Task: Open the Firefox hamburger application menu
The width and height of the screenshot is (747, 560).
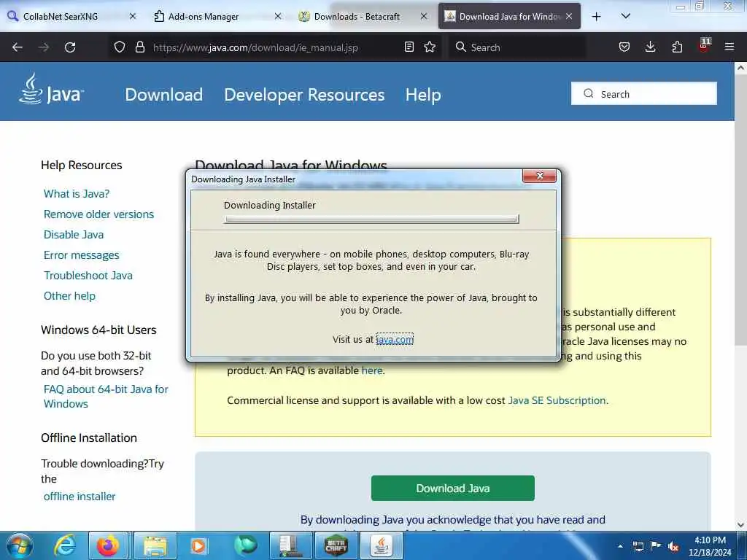Action: coord(729,47)
